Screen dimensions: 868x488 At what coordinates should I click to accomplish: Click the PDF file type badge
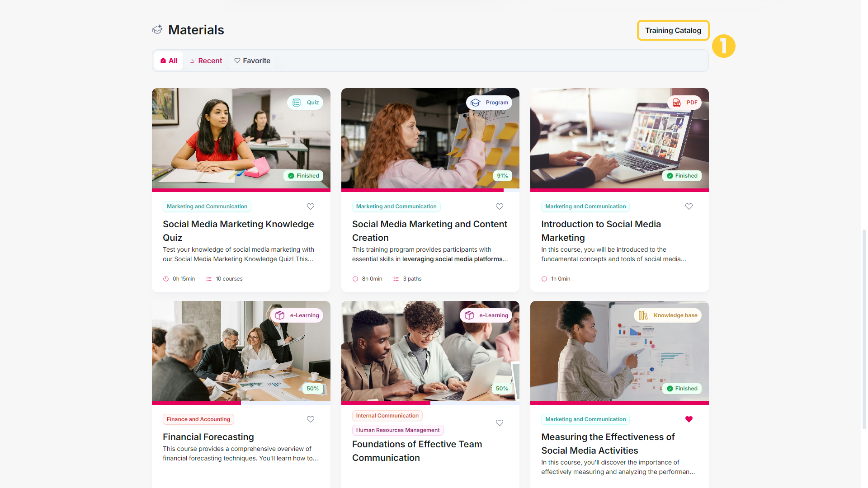[684, 103]
